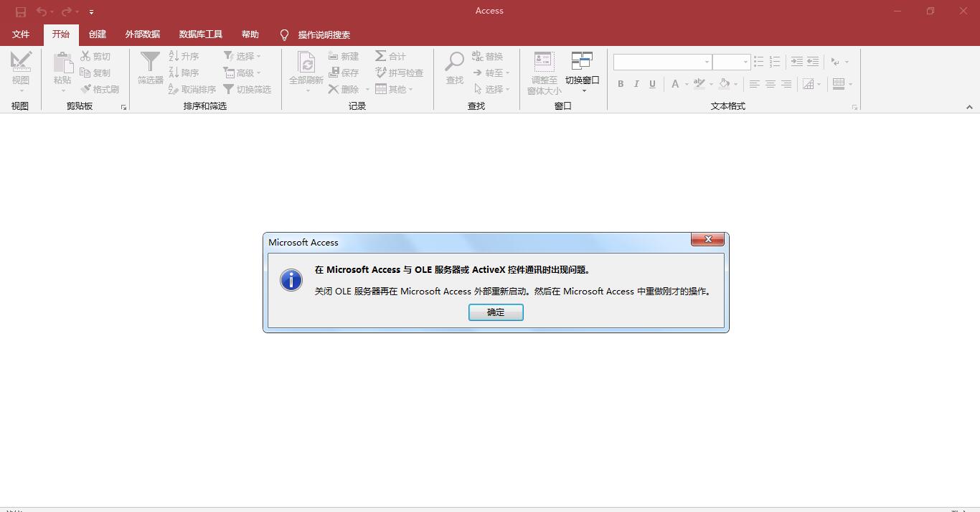
Task: Open the 帮助 ribbon tab
Action: point(250,34)
